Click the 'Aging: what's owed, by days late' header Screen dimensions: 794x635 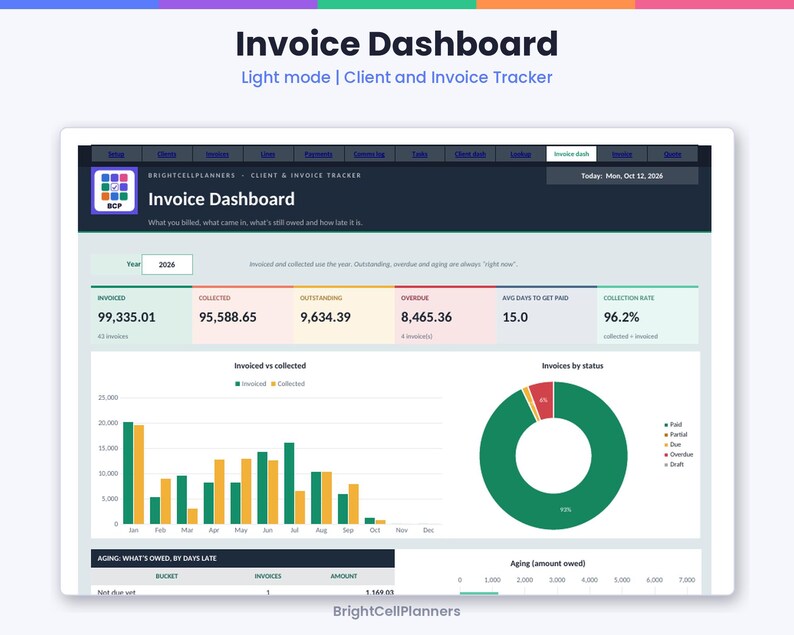(243, 558)
